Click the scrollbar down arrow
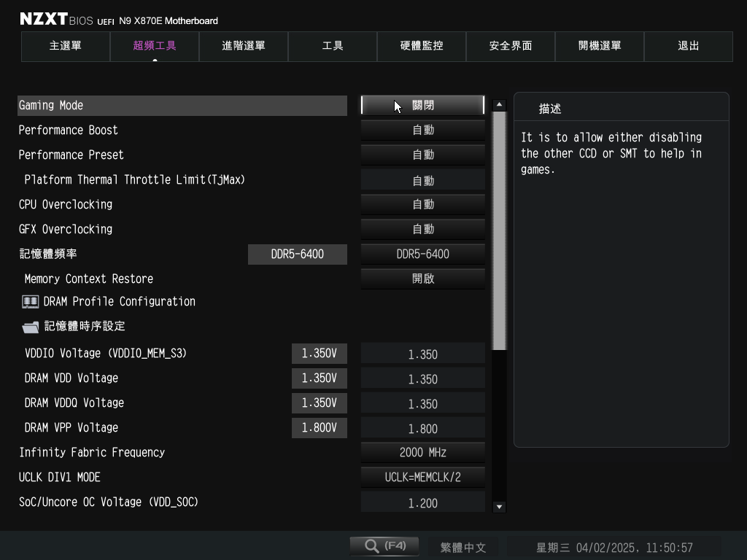 pyautogui.click(x=499, y=507)
